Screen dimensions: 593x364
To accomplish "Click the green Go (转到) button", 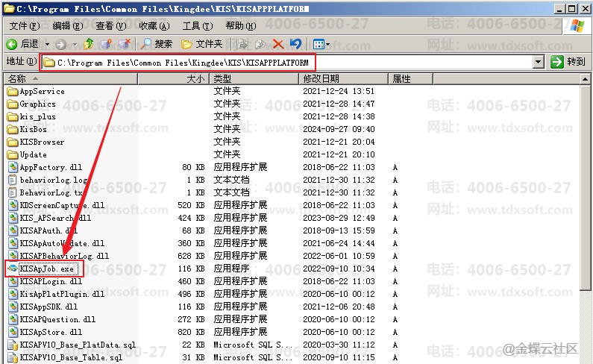I will click(x=568, y=62).
